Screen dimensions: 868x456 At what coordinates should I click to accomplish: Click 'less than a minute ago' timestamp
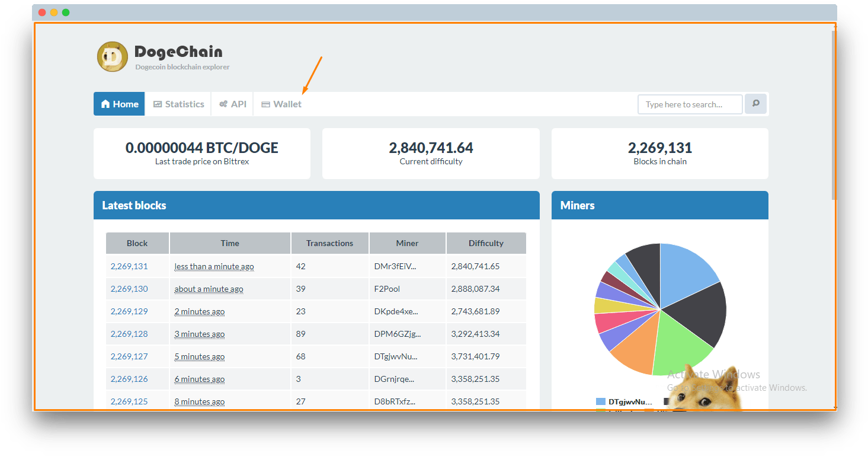(x=214, y=266)
